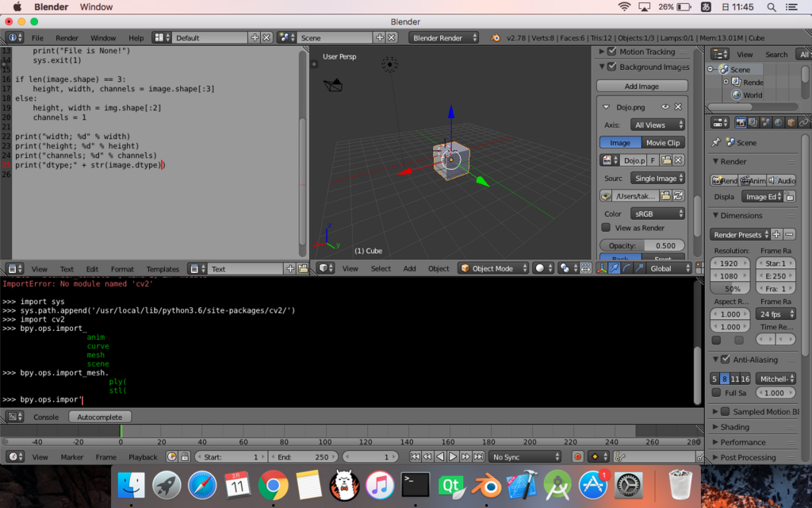The image size is (812, 508).
Task: Select the Render properties camera icon
Action: tap(741, 123)
